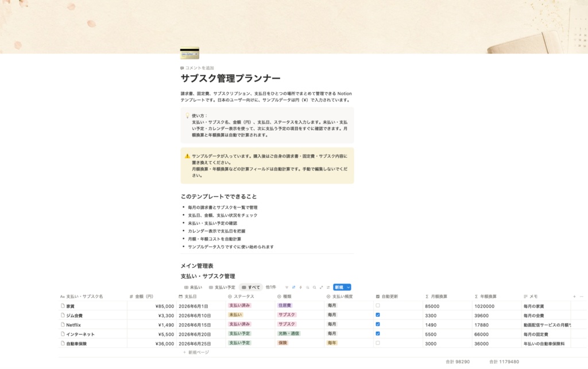Image resolution: width=588 pixels, height=369 pixels.
Task: Open dropdown arrow on 新規 button
Action: (x=349, y=288)
